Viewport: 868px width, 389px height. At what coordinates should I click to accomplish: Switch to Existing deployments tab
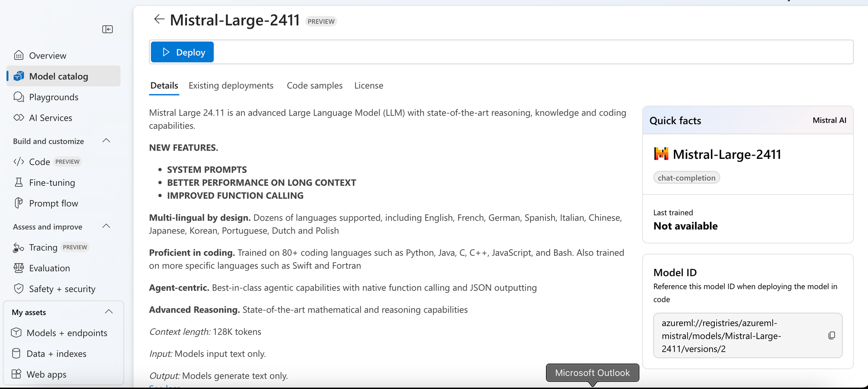pos(231,86)
